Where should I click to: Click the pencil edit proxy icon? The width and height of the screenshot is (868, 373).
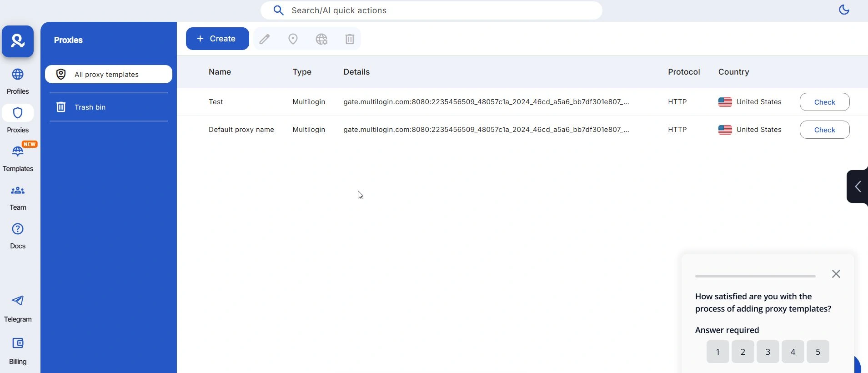[x=265, y=39]
